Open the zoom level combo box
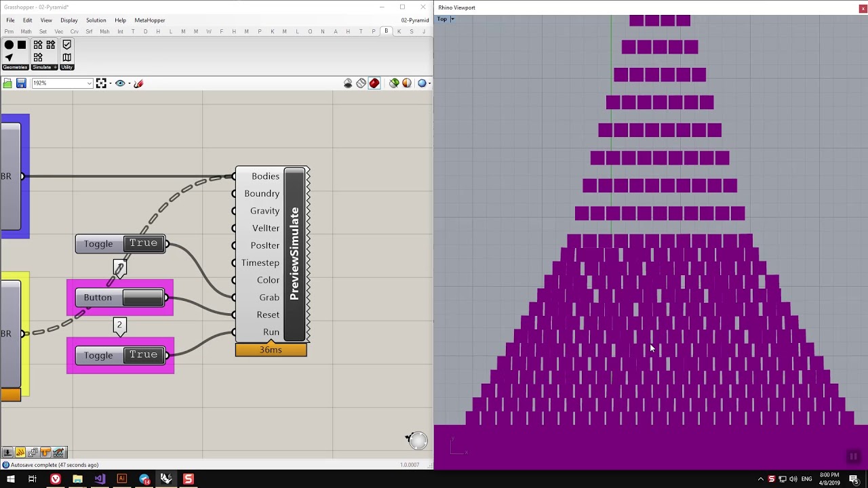This screenshot has height=488, width=868. pos(62,83)
